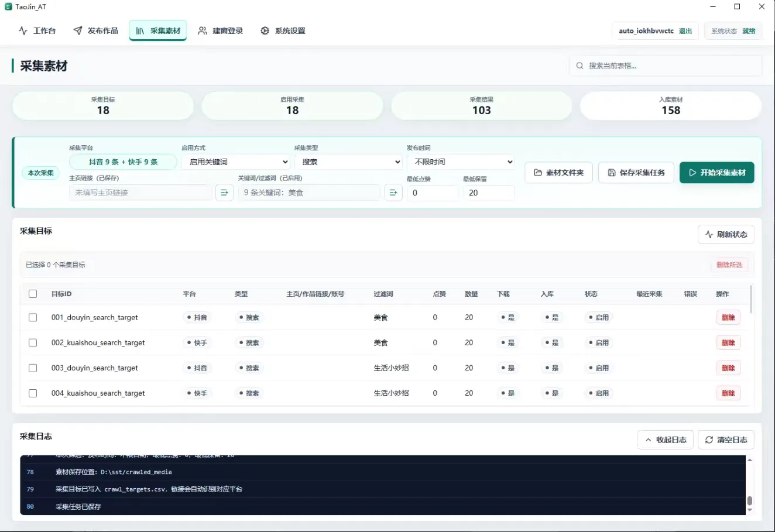Click the 关键词/过滤词 input field

(309, 193)
